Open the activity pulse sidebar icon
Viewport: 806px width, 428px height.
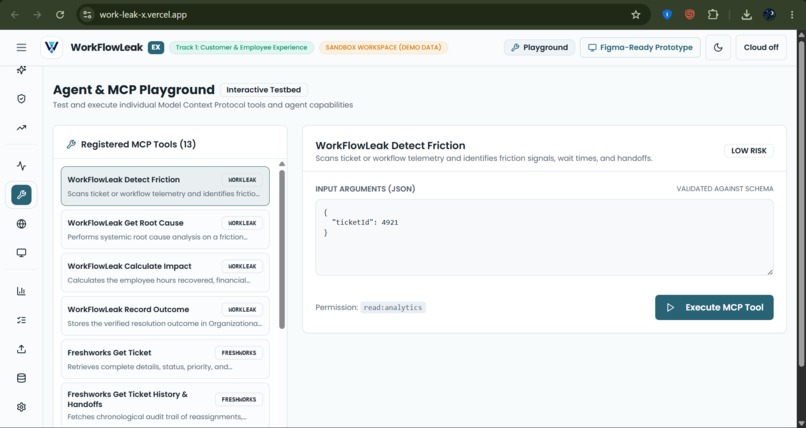pos(21,165)
